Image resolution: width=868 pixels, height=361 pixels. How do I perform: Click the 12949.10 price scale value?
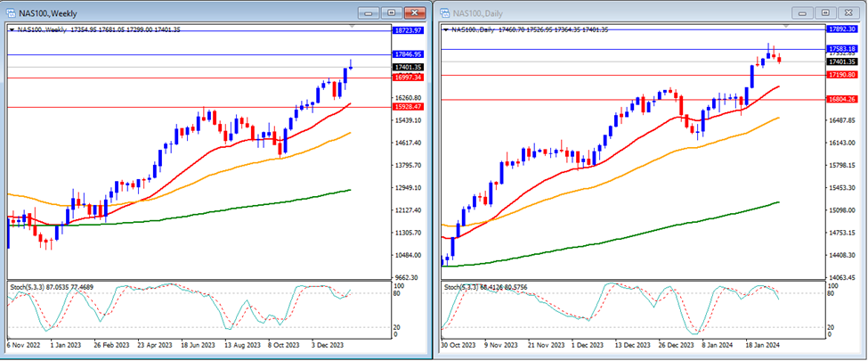[409, 187]
